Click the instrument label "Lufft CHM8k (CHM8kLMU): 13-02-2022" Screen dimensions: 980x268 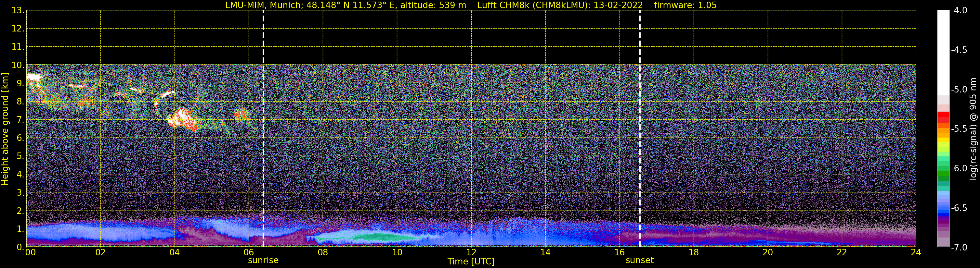click(x=560, y=5)
